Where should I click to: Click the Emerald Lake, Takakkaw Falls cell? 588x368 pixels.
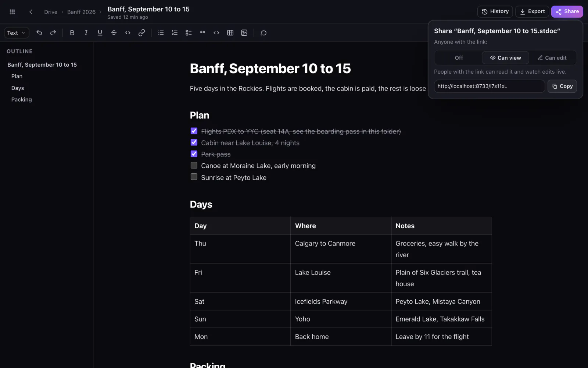[x=441, y=319]
